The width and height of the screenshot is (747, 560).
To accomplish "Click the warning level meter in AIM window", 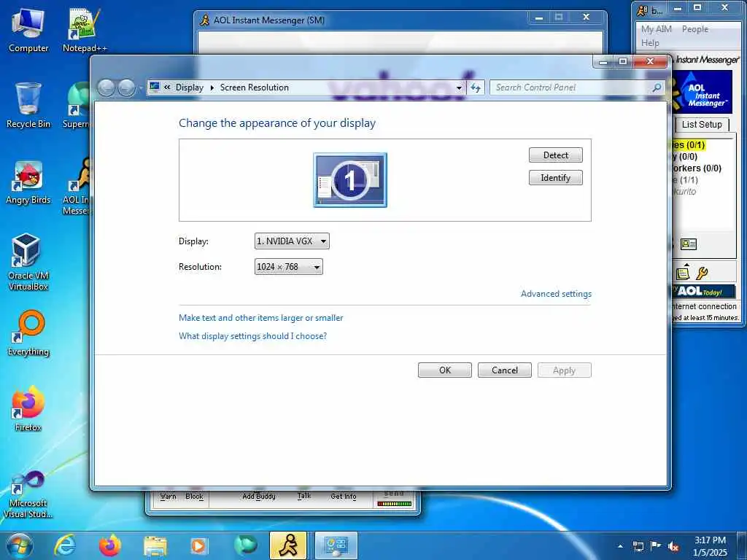I will (394, 503).
